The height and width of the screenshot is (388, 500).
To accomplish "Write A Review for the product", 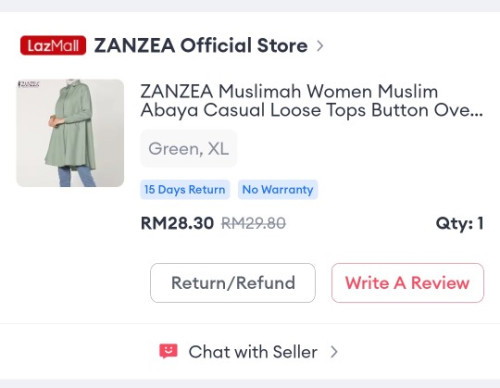I will point(407,283).
